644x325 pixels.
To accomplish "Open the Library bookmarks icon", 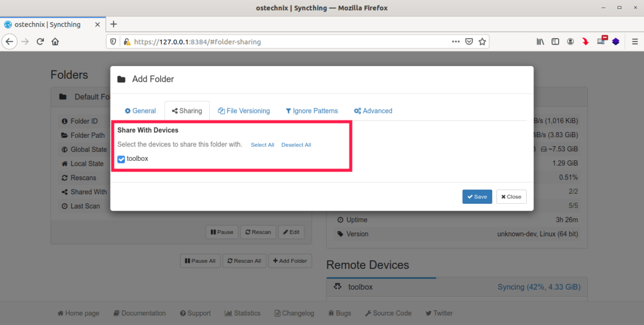I will coord(541,41).
